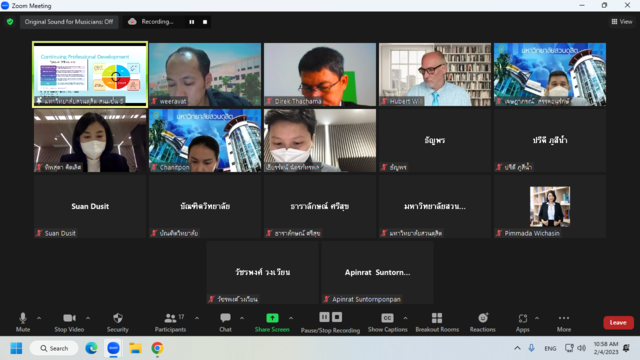Expand share options arrow beside Share Screen
This screenshot has height=360, width=640.
pos(291,318)
